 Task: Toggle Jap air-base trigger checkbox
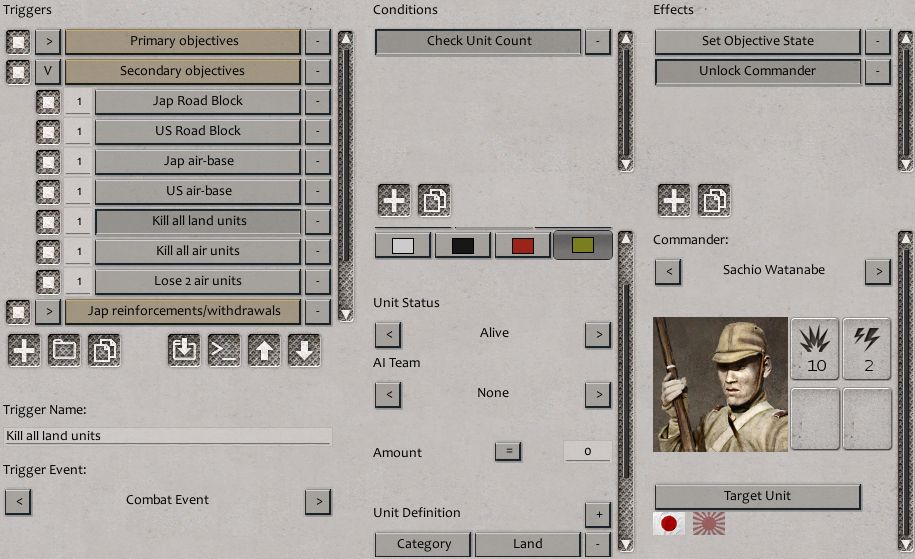tap(48, 162)
